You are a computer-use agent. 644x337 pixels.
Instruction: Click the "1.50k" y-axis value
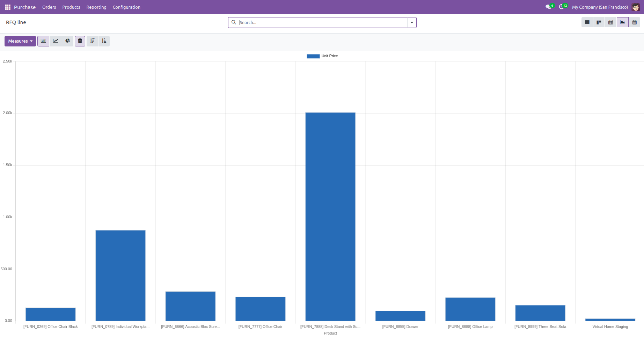click(x=7, y=165)
